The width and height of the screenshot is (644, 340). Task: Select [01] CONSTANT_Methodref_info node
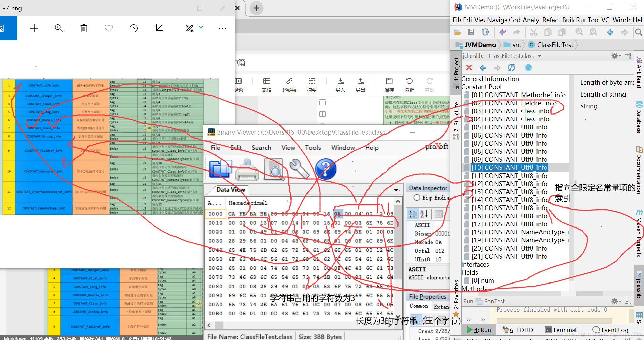(518, 95)
